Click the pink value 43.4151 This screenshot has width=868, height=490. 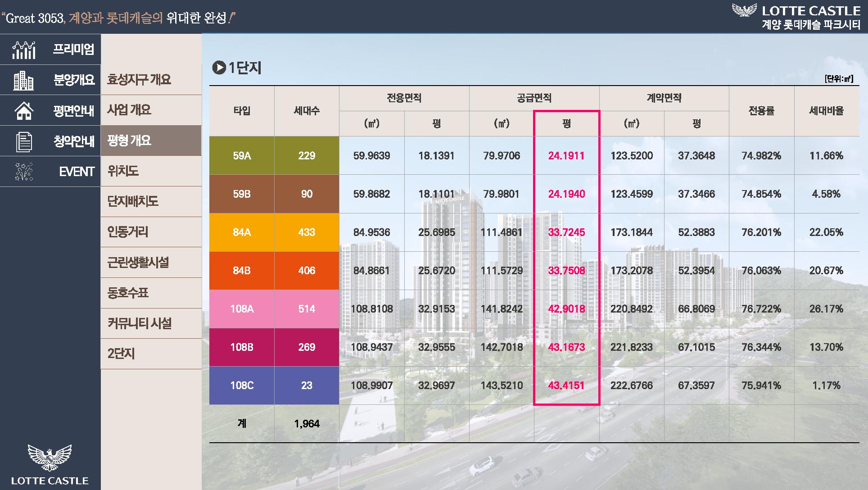tap(566, 386)
